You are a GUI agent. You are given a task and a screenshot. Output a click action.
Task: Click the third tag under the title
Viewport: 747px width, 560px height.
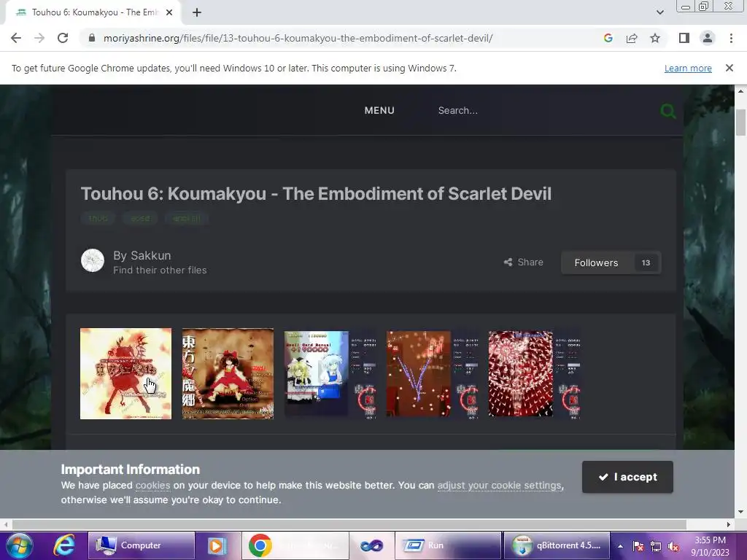pyautogui.click(x=186, y=218)
